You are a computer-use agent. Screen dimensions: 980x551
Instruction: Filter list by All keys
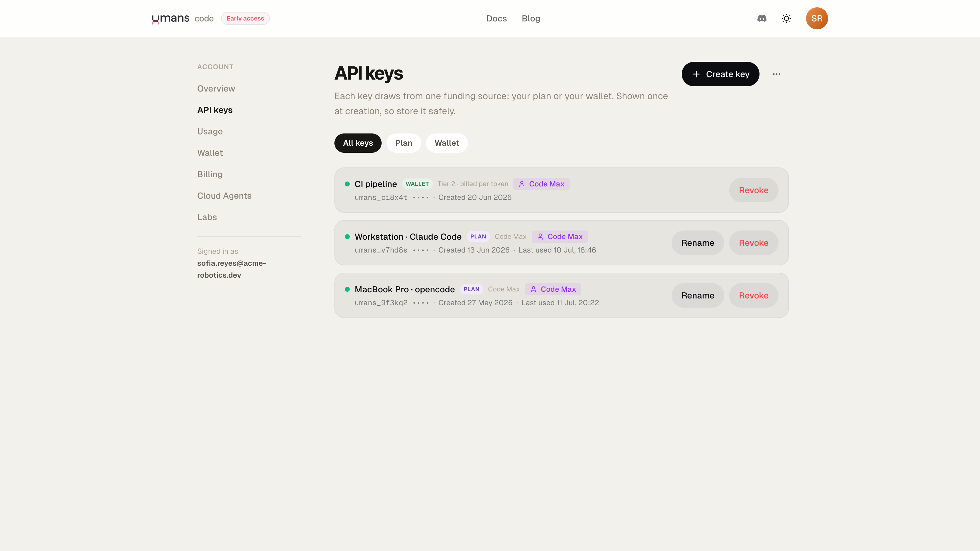click(x=358, y=143)
